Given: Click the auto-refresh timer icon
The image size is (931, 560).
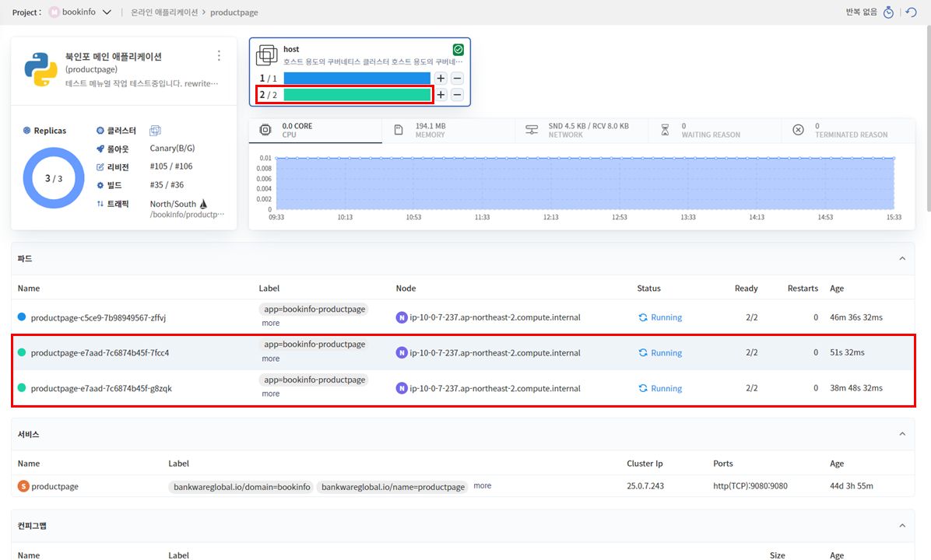Looking at the screenshot, I should click(888, 12).
